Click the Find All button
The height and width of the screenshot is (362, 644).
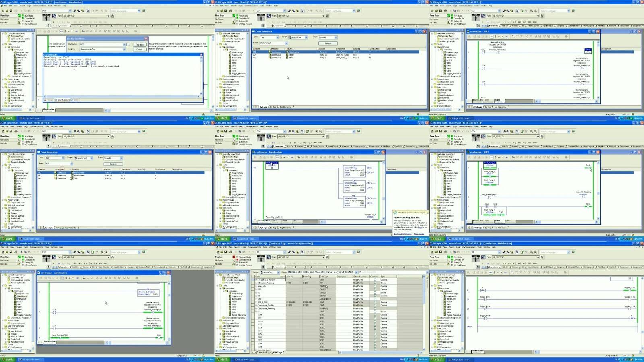point(140,49)
